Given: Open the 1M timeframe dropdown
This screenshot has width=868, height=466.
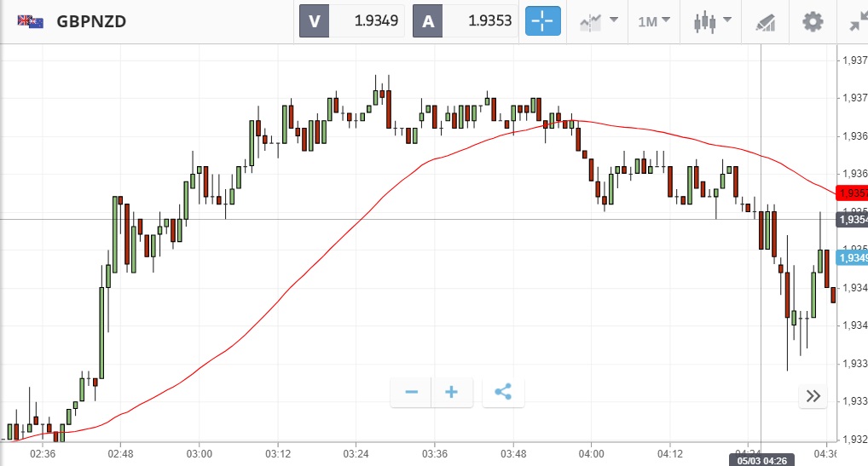Looking at the screenshot, I should (654, 21).
